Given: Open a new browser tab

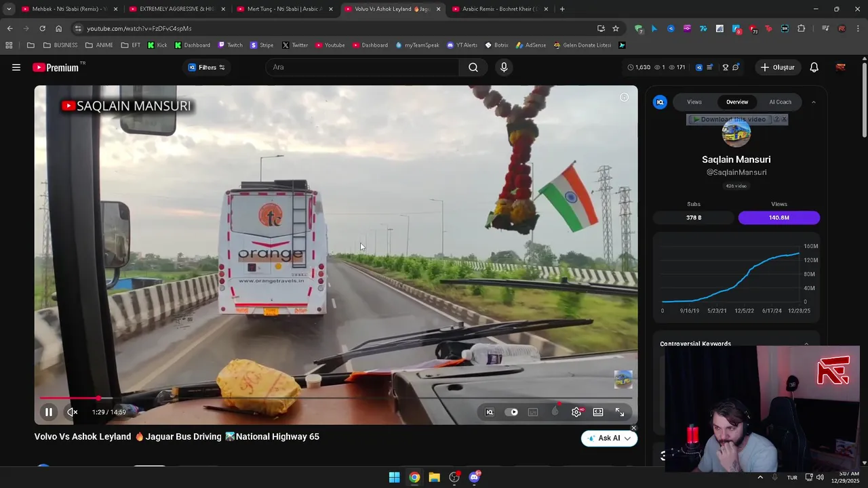Looking at the screenshot, I should [x=562, y=9].
